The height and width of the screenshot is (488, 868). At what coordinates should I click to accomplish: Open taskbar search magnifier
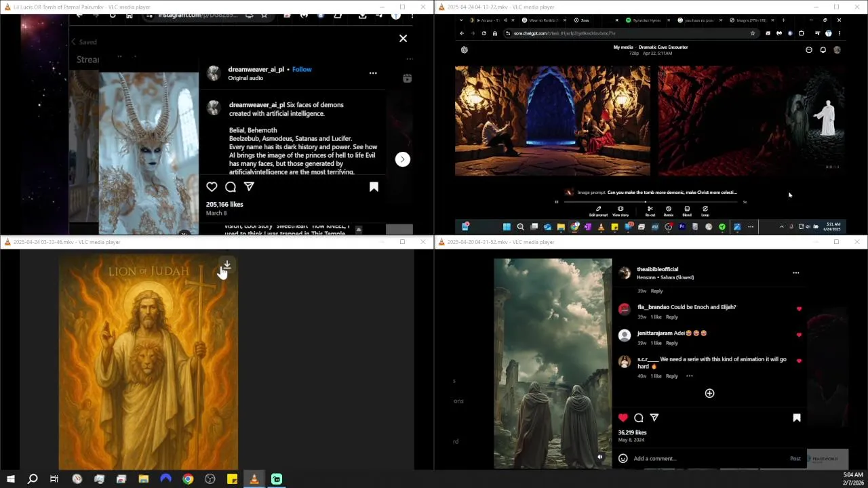32,479
